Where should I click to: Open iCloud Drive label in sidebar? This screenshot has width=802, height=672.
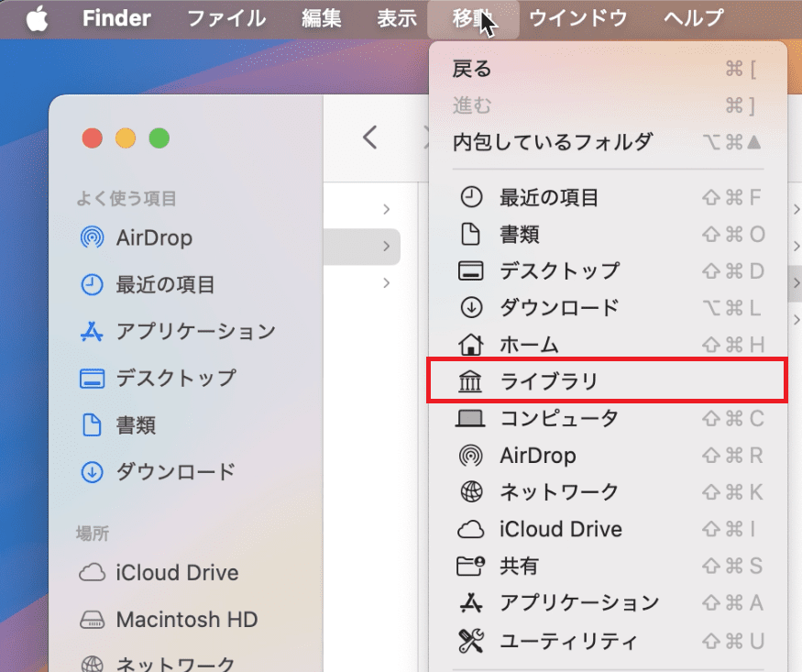click(x=177, y=573)
